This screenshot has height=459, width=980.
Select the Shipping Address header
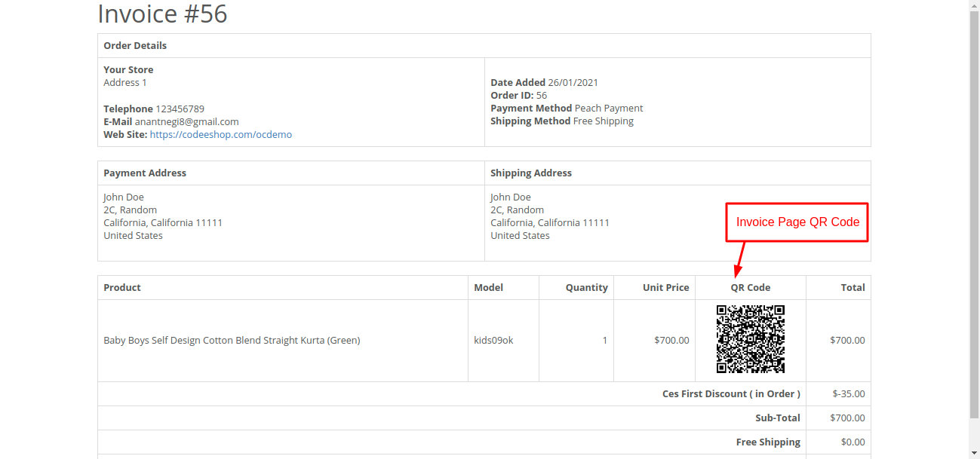(530, 173)
